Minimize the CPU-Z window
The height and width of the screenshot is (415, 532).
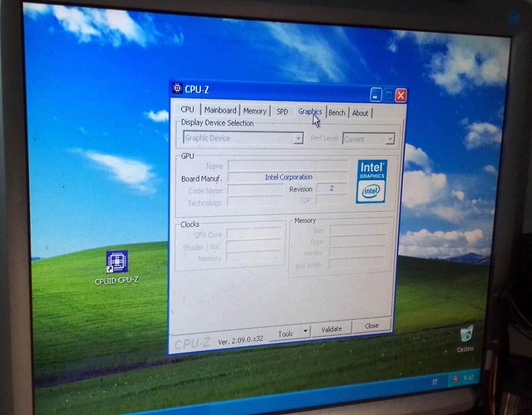pos(376,95)
